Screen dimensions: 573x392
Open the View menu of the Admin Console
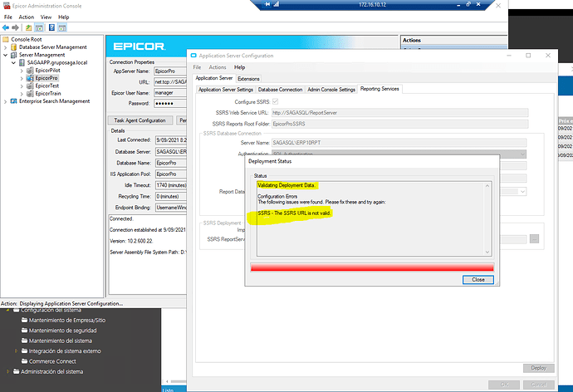46,17
